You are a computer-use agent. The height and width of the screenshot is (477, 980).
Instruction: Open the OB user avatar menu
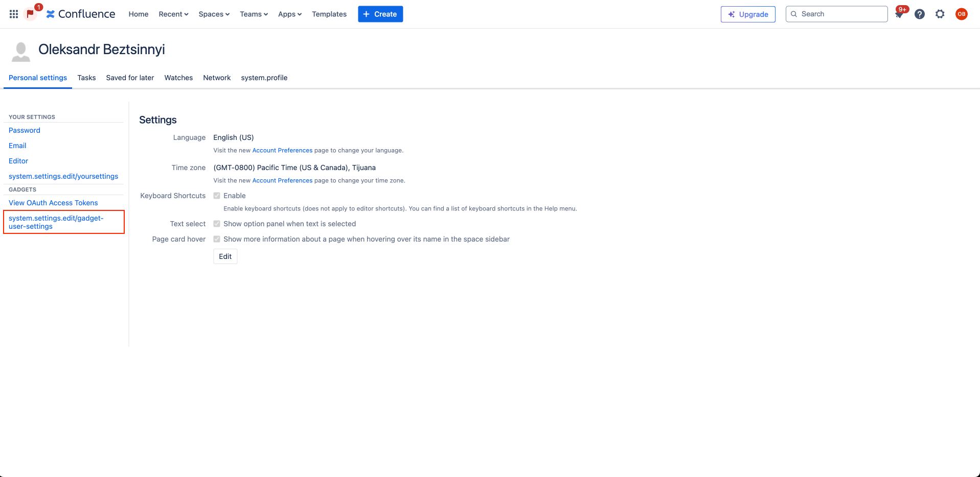[x=962, y=14]
